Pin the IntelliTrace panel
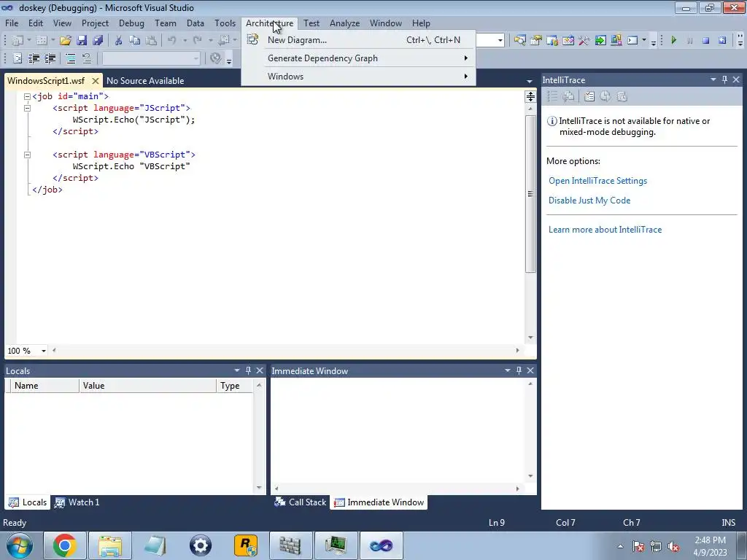 [x=724, y=79]
